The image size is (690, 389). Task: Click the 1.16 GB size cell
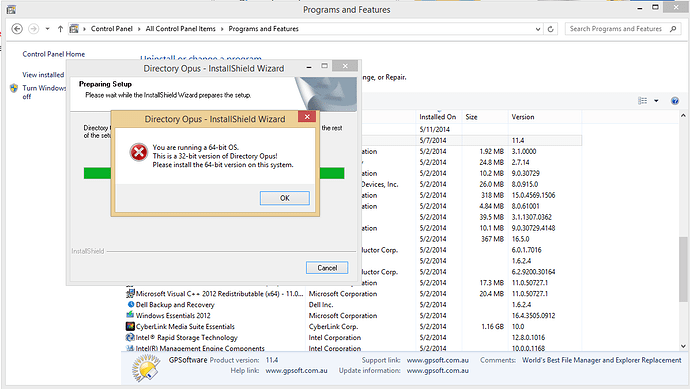492,327
